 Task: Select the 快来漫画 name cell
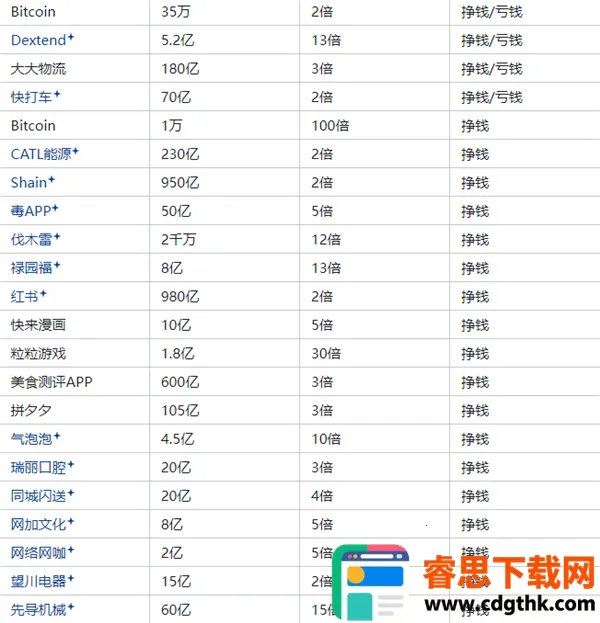pyautogui.click(x=74, y=325)
